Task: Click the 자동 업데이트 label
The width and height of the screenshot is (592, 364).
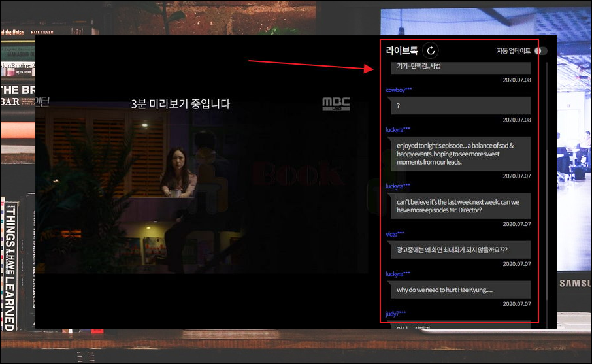Action: point(514,50)
